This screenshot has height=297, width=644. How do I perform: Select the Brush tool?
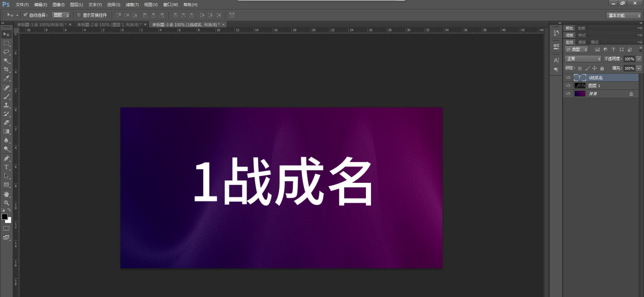pyautogui.click(x=7, y=96)
